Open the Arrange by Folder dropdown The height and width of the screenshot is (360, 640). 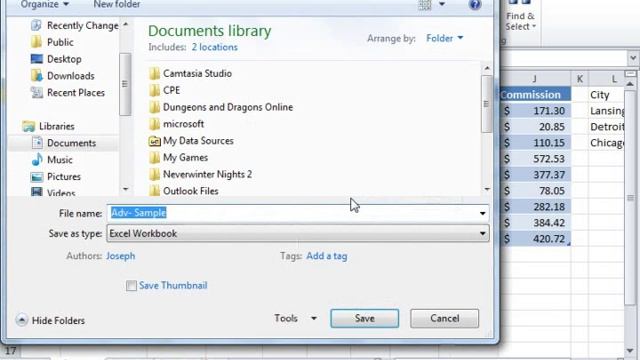(444, 38)
